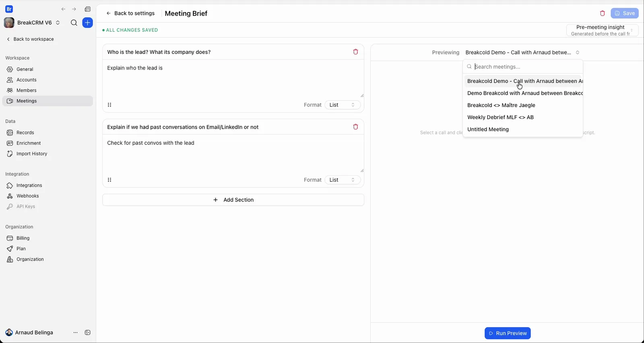Choose 'Weekly Debrief MLF <> AB' meeting
Viewport: 644px width, 343px height.
pyautogui.click(x=523, y=117)
